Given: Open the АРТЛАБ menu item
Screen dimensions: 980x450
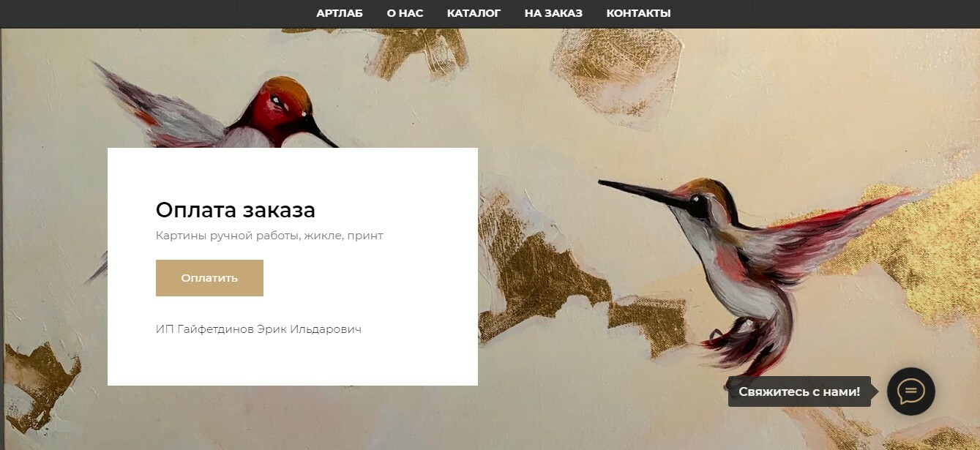Looking at the screenshot, I should pos(340,13).
